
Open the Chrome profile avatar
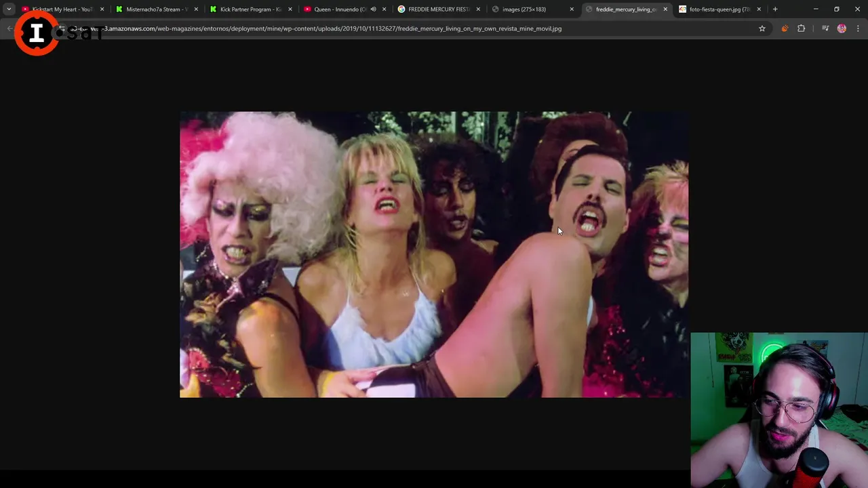tap(842, 28)
